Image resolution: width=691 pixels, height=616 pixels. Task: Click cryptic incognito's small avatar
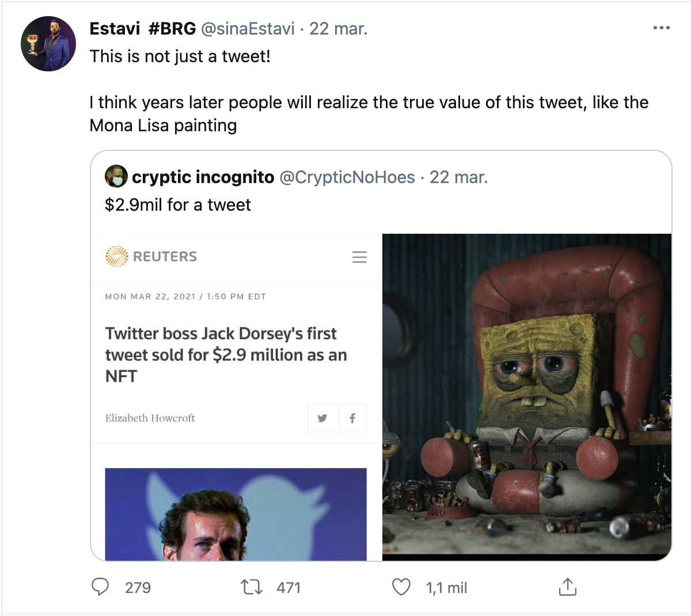click(x=116, y=177)
